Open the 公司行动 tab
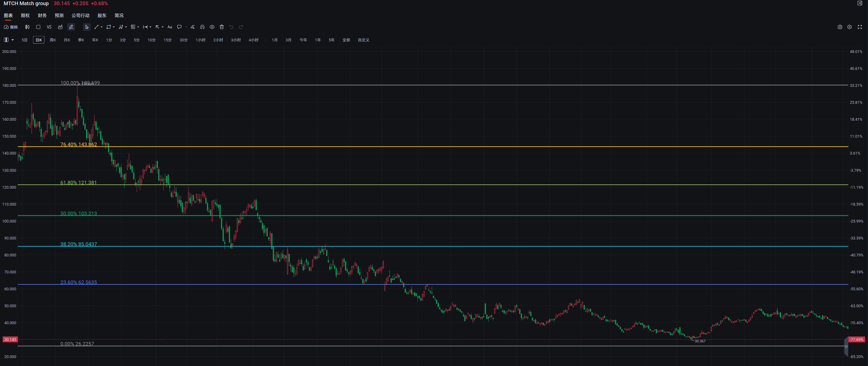This screenshot has height=366, width=868. [80, 15]
